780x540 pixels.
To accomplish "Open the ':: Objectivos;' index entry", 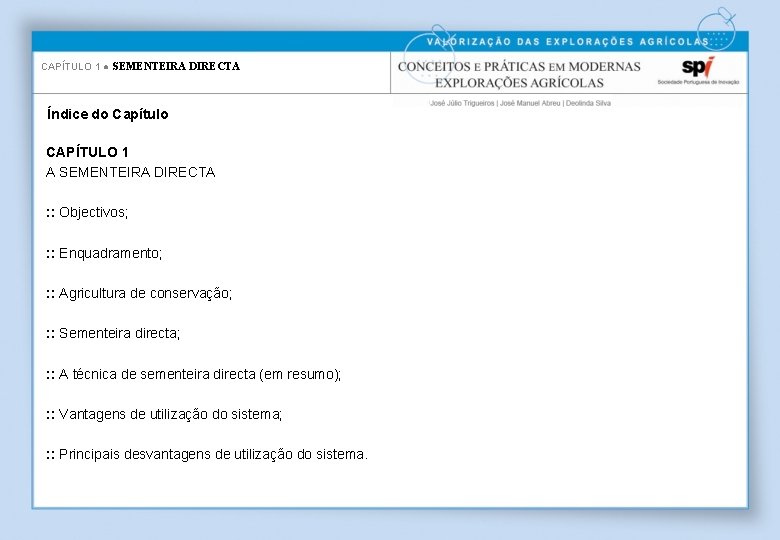I will point(87,212).
